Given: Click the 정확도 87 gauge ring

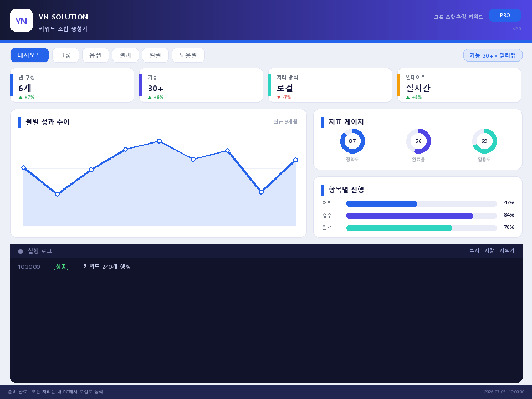Looking at the screenshot, I should [352, 141].
